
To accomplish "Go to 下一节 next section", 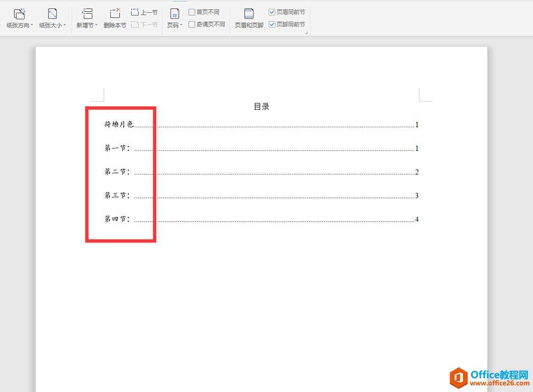I will (144, 25).
